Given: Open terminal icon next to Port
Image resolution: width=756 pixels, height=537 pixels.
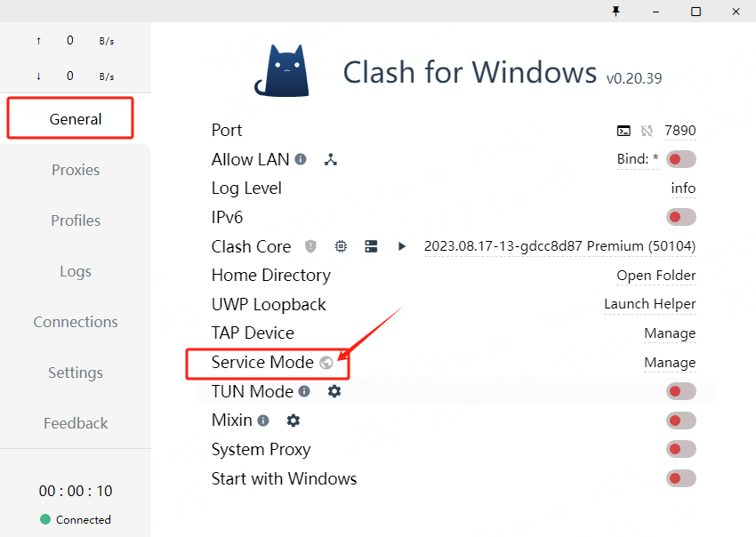Looking at the screenshot, I should point(623,131).
